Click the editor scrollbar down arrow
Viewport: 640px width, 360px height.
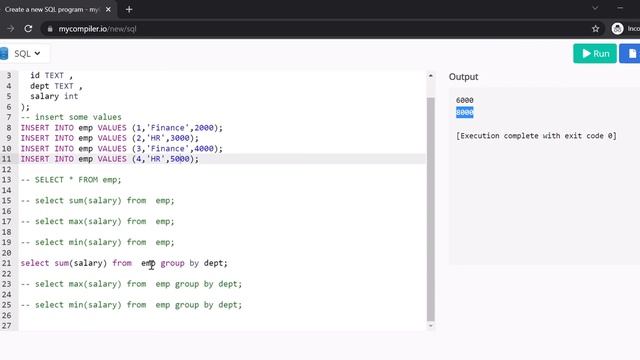[431, 325]
